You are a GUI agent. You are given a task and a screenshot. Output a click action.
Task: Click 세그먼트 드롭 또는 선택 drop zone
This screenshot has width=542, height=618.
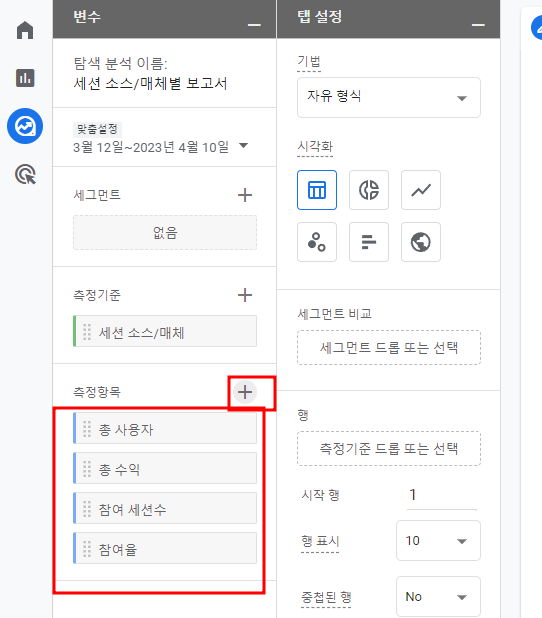click(389, 348)
